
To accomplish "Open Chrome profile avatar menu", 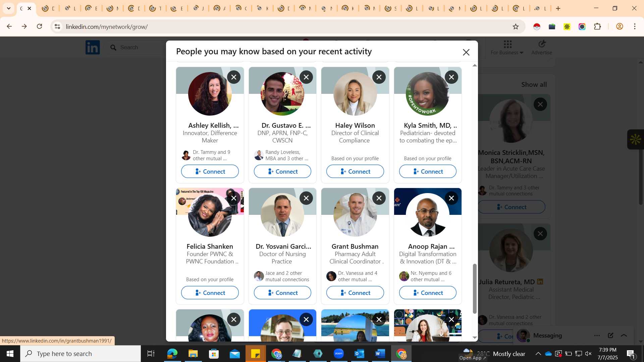I will click(x=620, y=26).
